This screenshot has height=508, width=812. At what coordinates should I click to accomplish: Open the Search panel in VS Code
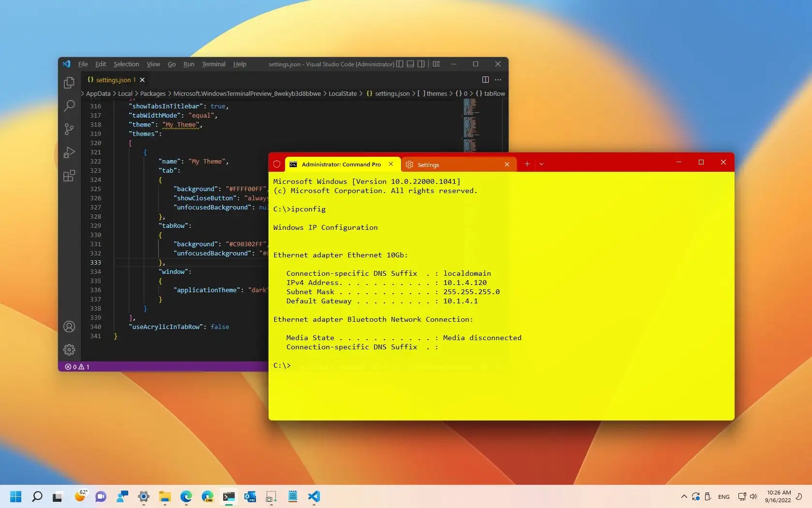point(69,106)
